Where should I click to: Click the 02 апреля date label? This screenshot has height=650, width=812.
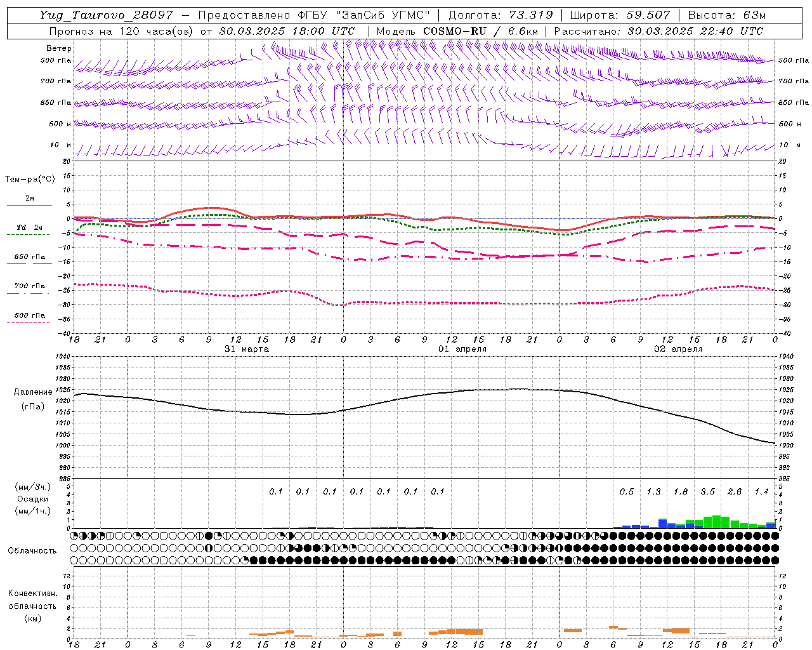point(679,349)
